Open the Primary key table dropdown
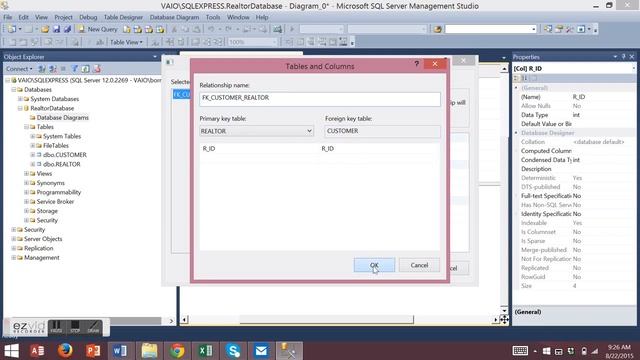 click(256, 131)
